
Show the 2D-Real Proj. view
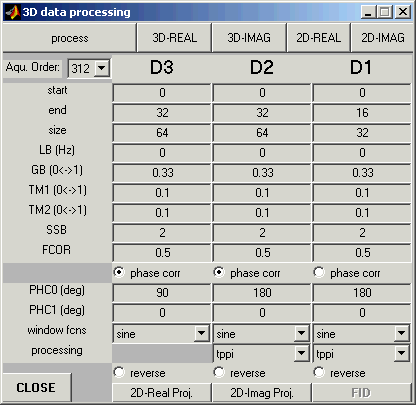point(162,393)
